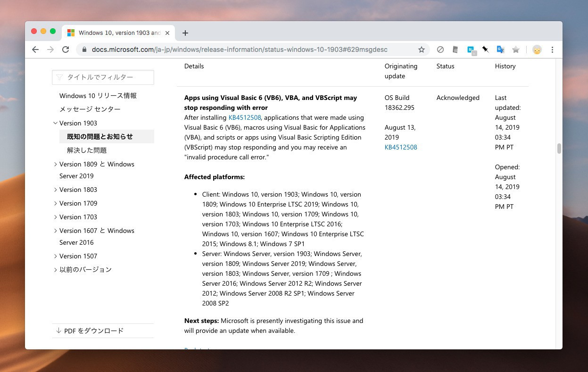Viewport: 588px width, 372px height.
Task: Go back with the browser back arrow
Action: [x=35, y=50]
